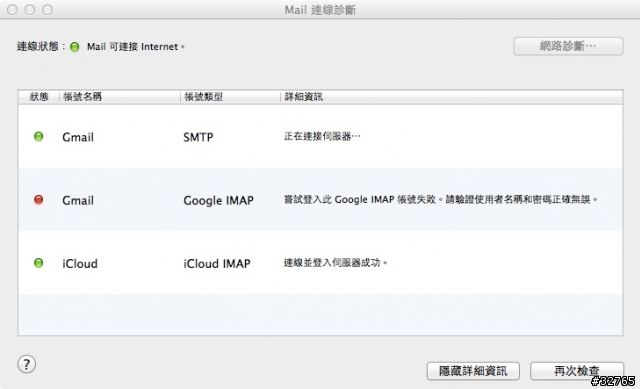
Task: Click the Google IMAP account type cell
Action: [x=218, y=200]
